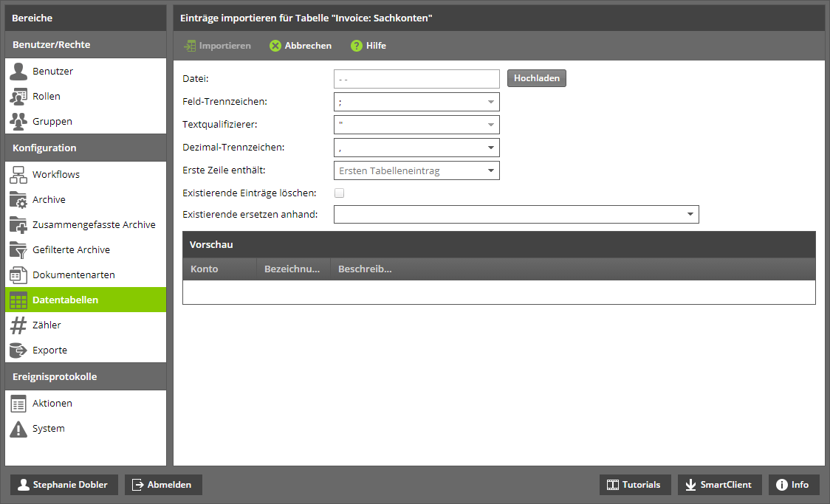This screenshot has height=504, width=830.
Task: Open the Archive menu entry
Action: coord(86,199)
